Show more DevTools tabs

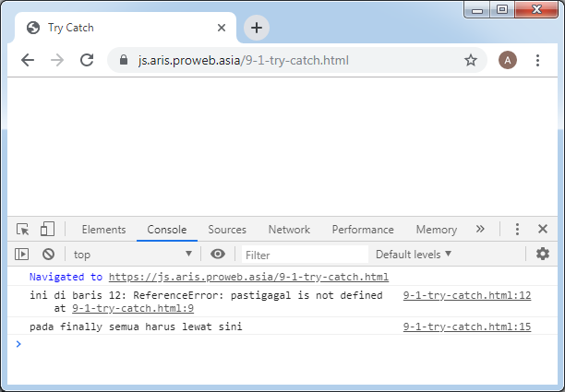click(x=480, y=229)
